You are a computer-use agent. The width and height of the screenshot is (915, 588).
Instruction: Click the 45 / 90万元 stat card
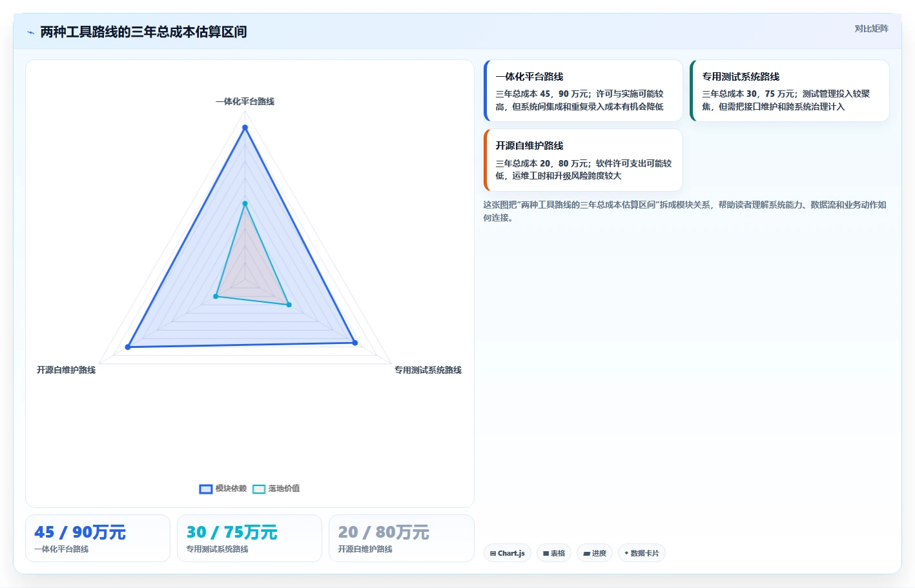(x=98, y=538)
